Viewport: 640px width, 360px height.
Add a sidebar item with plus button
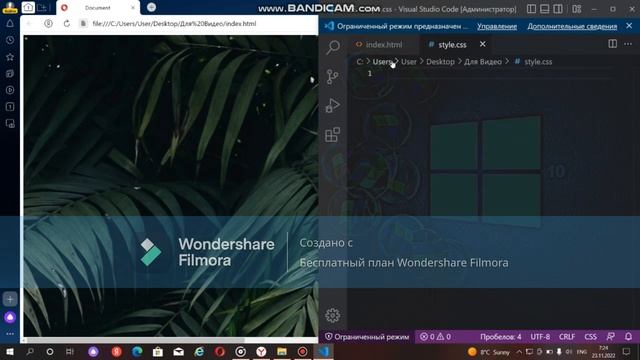pos(10,299)
